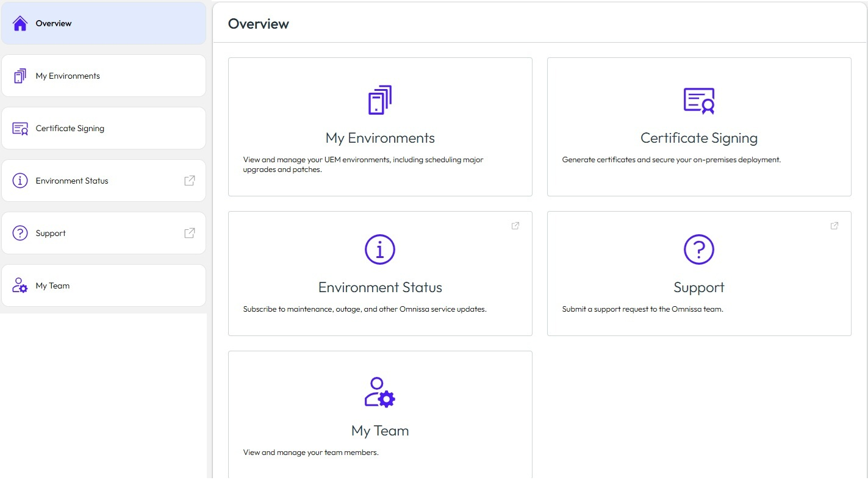
Task: Click the large Environment Status card info icon
Action: click(x=380, y=249)
